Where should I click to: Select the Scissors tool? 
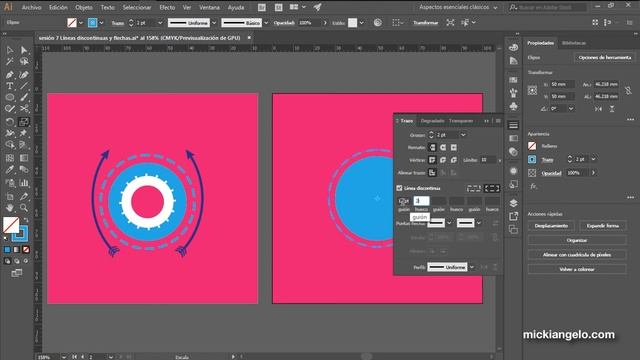pyautogui.click(x=24, y=109)
